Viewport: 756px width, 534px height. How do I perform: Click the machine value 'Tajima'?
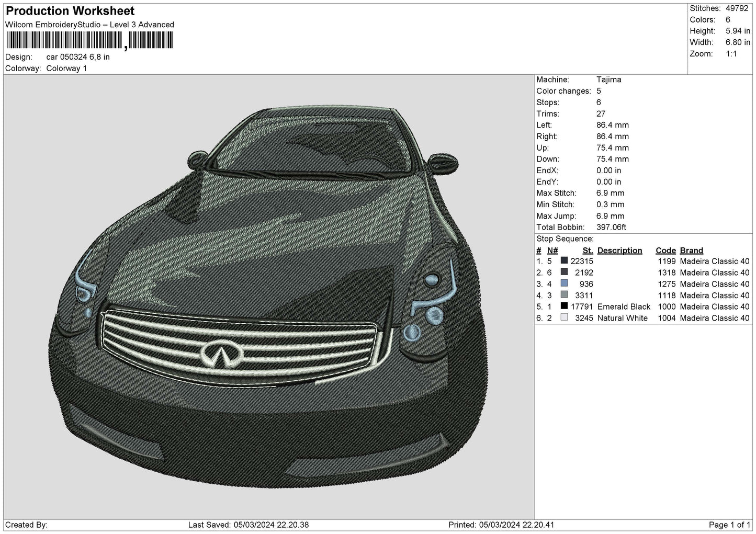tap(609, 79)
